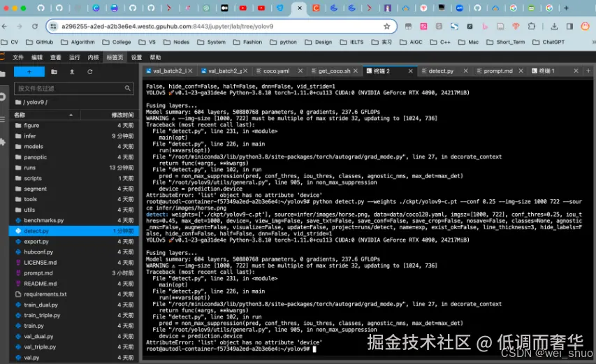Select train_triple.py file

coord(74,315)
